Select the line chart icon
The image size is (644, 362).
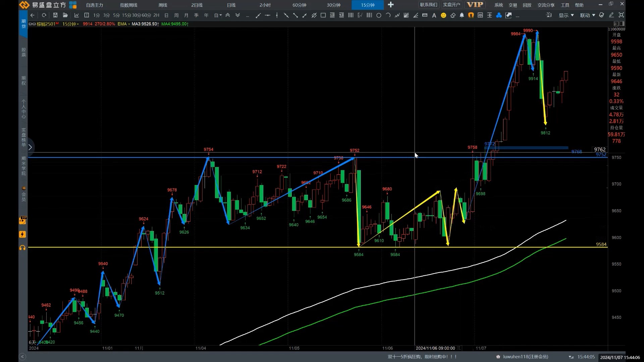click(x=76, y=15)
